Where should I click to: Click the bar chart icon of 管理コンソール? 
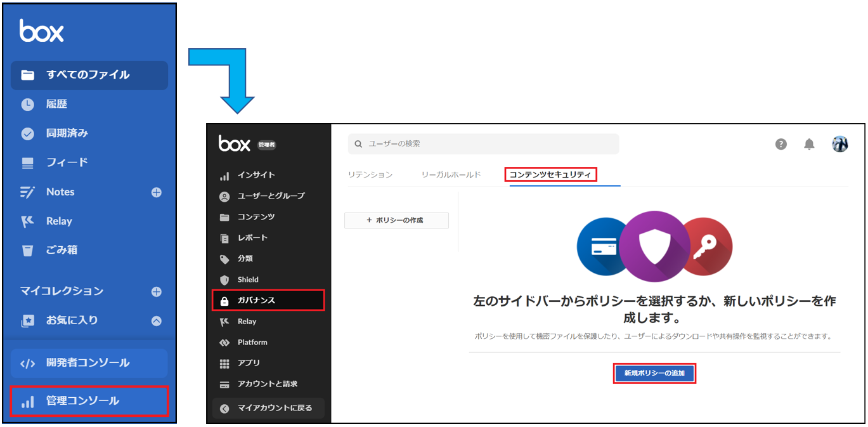coord(27,402)
